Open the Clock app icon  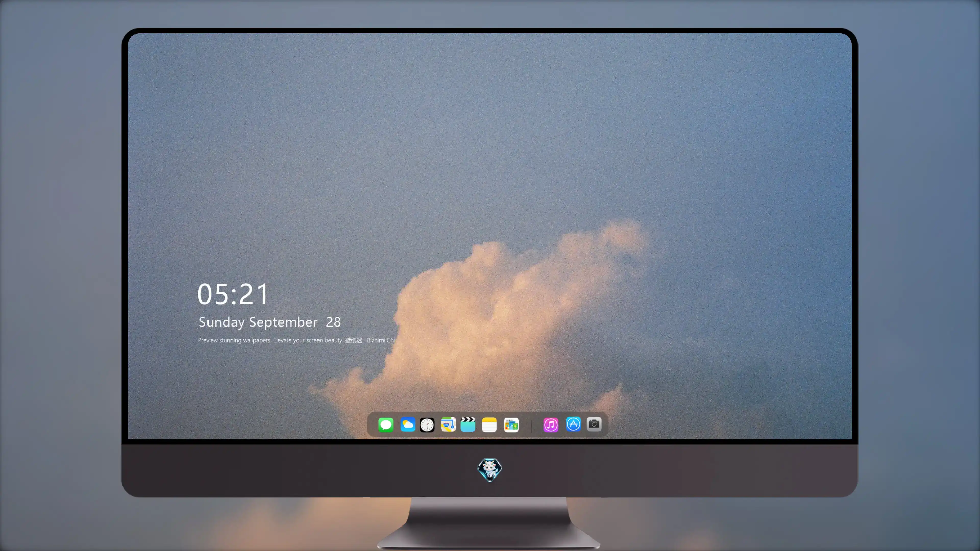(x=427, y=424)
